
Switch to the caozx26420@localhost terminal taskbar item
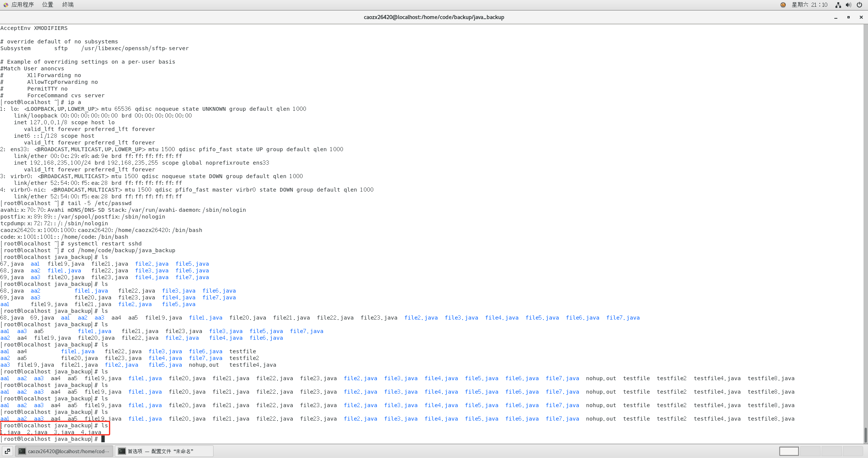click(64, 451)
